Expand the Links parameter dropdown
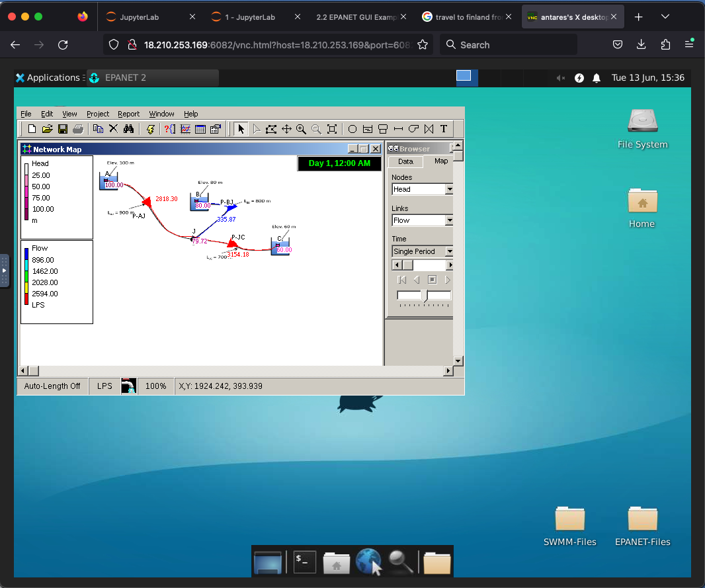Screen dimensions: 705x588 [x=449, y=220]
